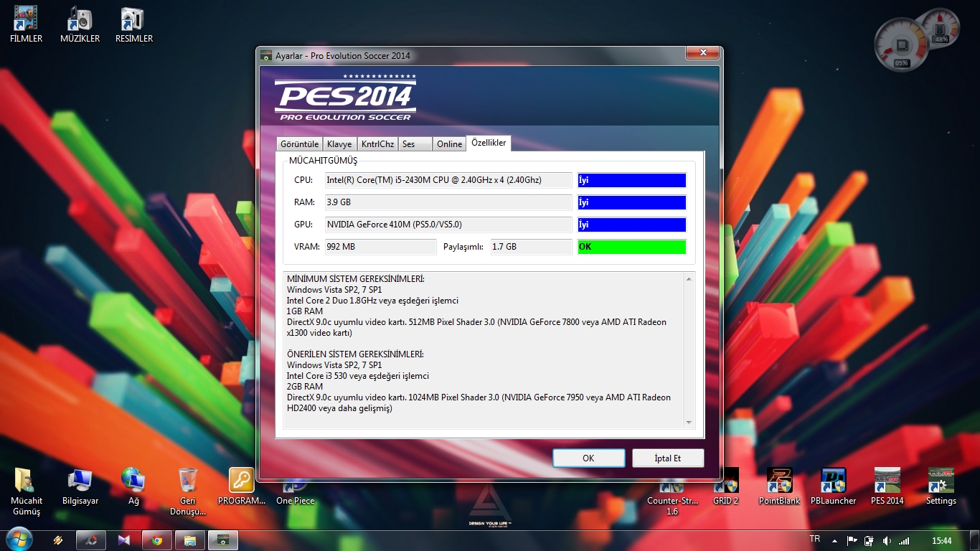Launch Counter-Strike 1.6 shortcut

coord(672,496)
